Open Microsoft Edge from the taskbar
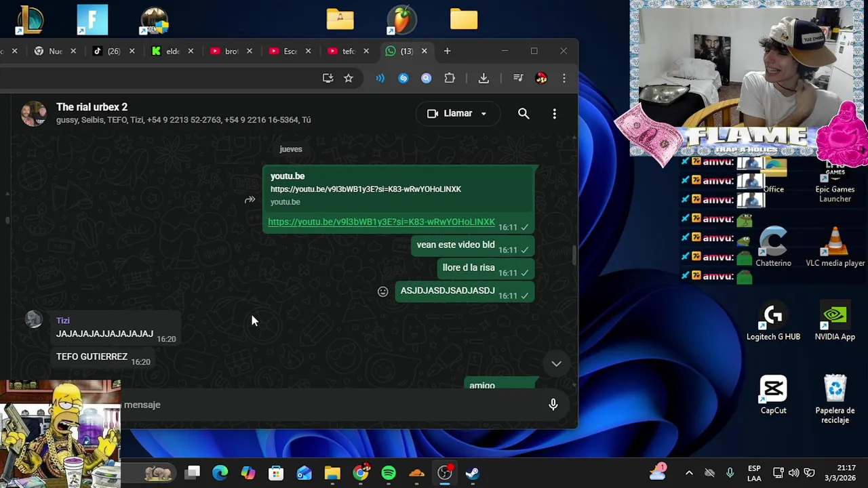Viewport: 868px width, 488px height. tap(220, 472)
